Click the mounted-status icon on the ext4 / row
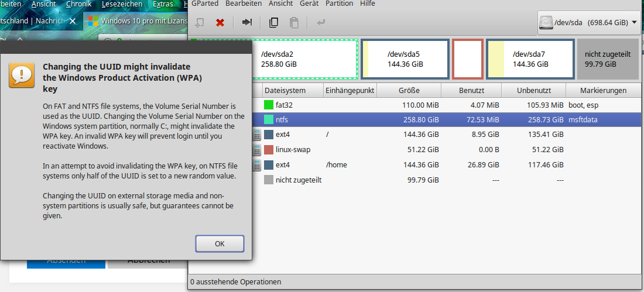644x292 pixels. pos(256,135)
